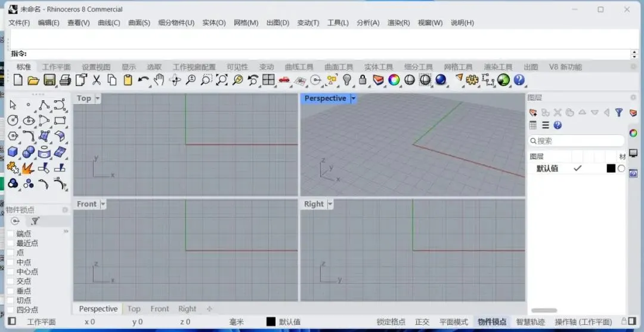Switch to the 曲线工具 toolbar tab
Screen dimensions: 644x332
(299, 67)
